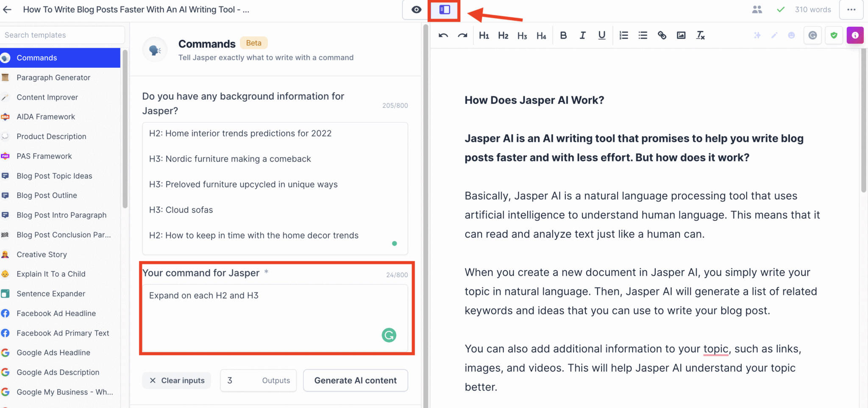Click the purple info icon in toolbar

pyautogui.click(x=855, y=35)
